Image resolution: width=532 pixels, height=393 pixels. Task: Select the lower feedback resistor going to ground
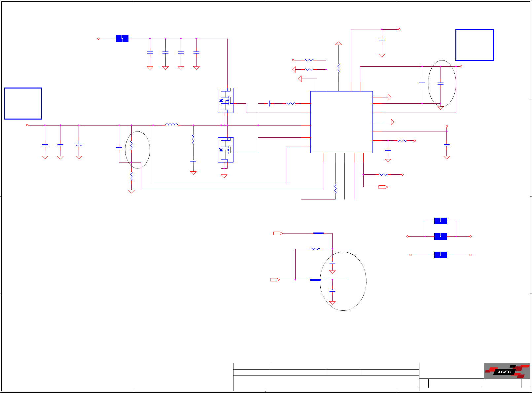click(131, 176)
